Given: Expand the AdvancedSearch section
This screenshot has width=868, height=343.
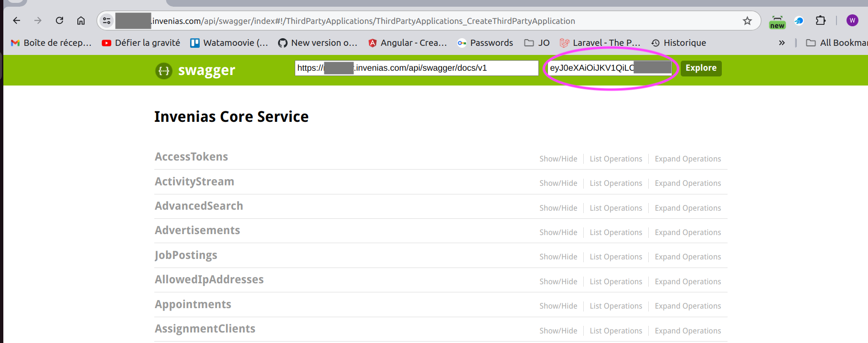Looking at the screenshot, I should tap(199, 206).
